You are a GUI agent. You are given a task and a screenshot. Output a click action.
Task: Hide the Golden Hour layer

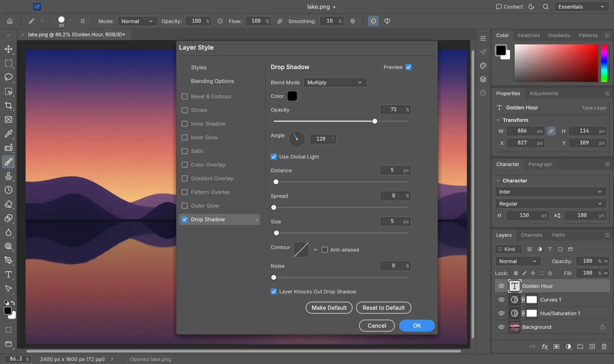pyautogui.click(x=501, y=286)
